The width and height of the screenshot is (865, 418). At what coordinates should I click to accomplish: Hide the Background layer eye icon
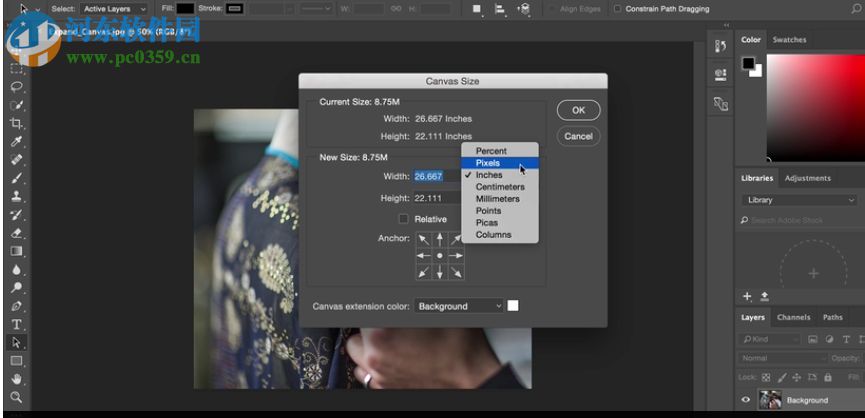(746, 400)
